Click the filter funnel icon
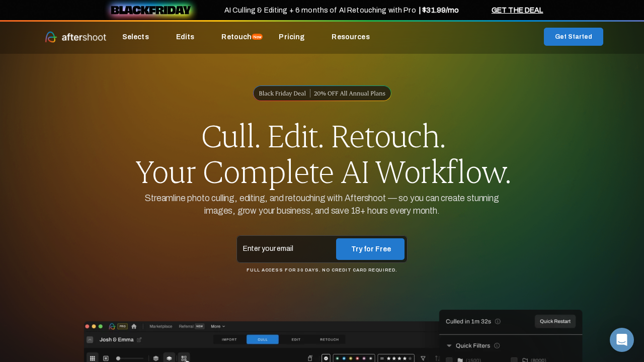Viewport: 644px width, 362px height. click(x=423, y=358)
